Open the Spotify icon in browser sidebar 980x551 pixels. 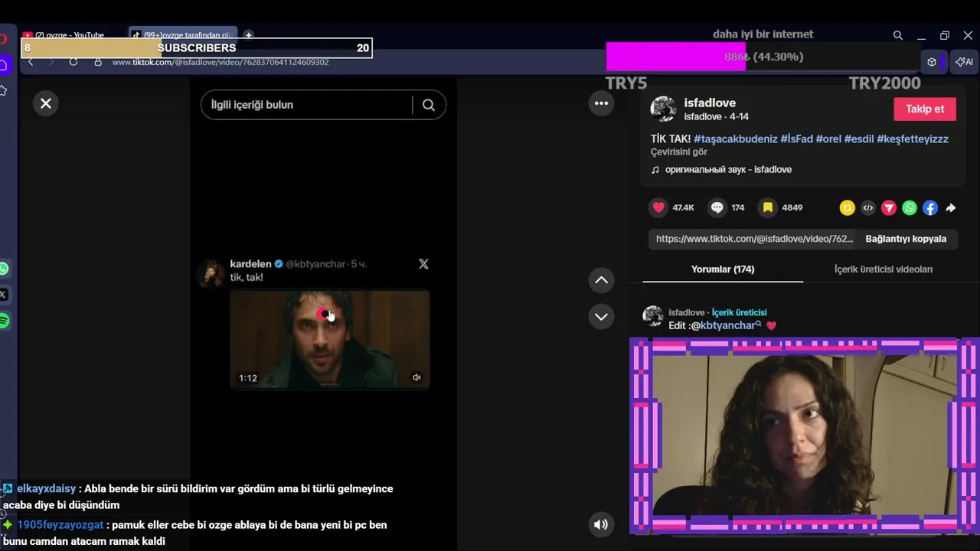tap(4, 321)
